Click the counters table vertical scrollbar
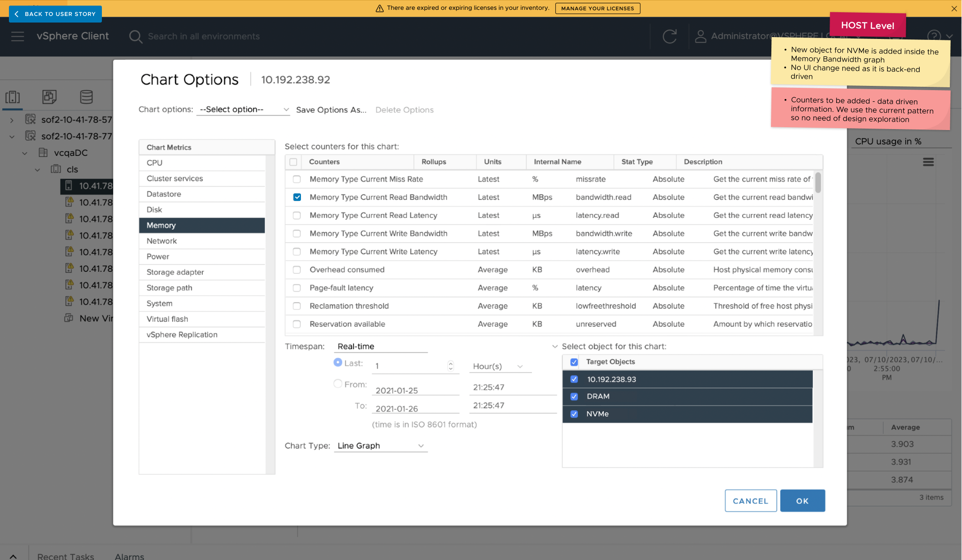Viewport: 962px width, 560px height. point(818,183)
